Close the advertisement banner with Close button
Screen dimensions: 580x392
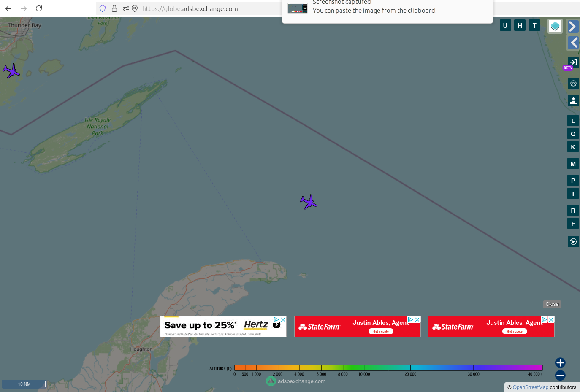coord(552,304)
